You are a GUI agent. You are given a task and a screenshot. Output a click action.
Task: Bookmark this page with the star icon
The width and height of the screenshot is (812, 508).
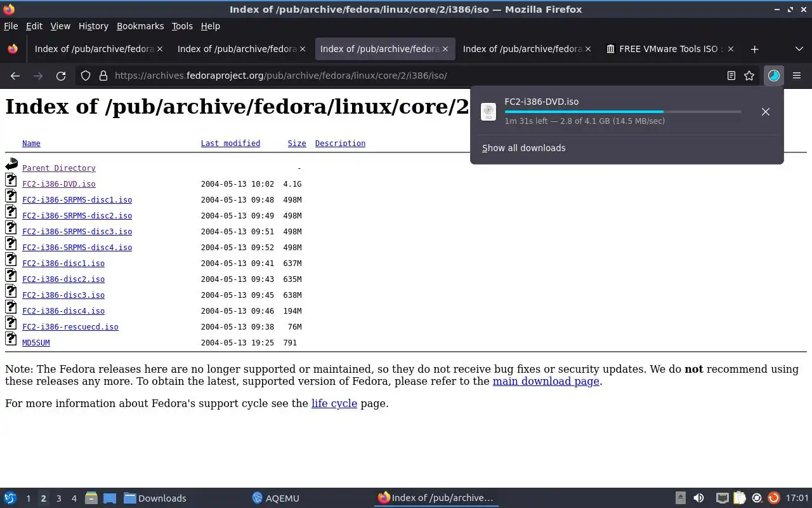pos(749,76)
